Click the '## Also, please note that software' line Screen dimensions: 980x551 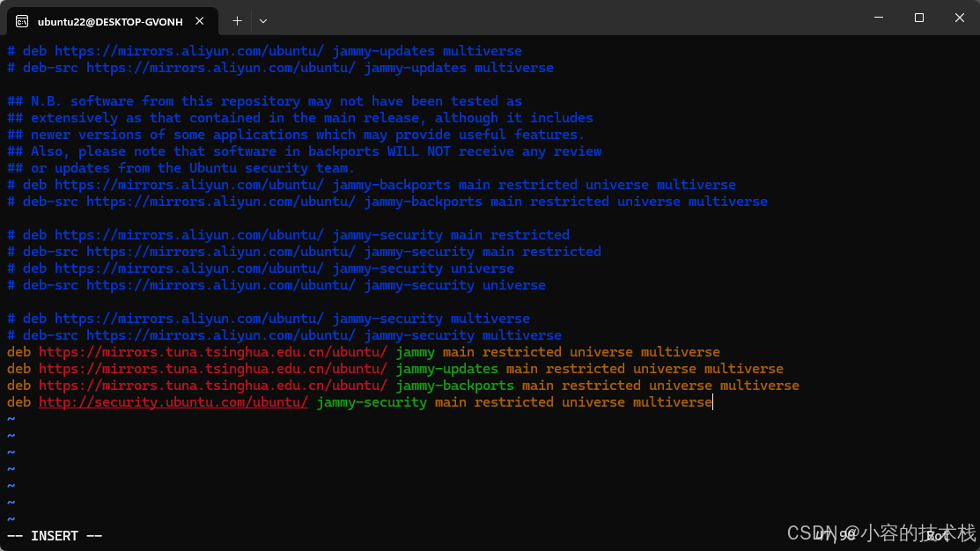click(305, 151)
